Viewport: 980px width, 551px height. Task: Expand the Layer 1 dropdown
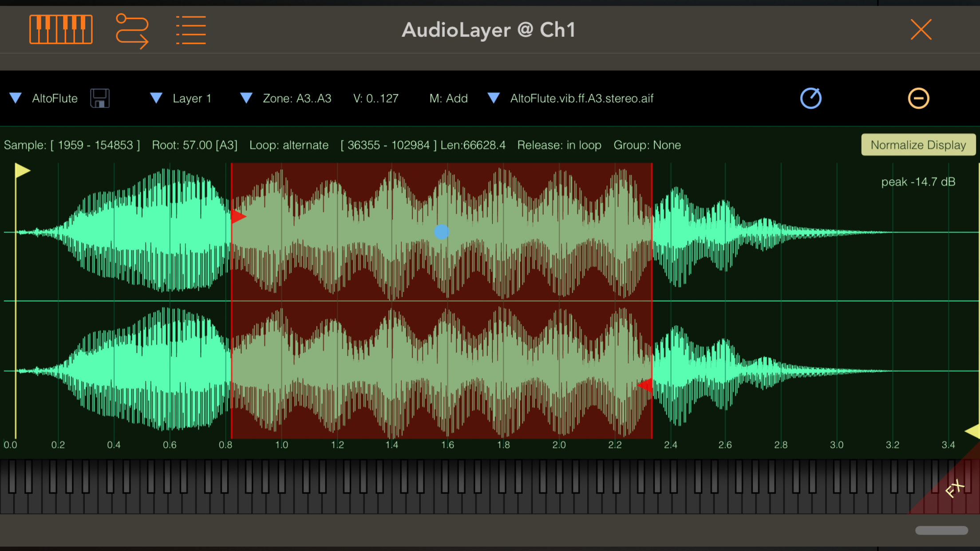click(156, 98)
